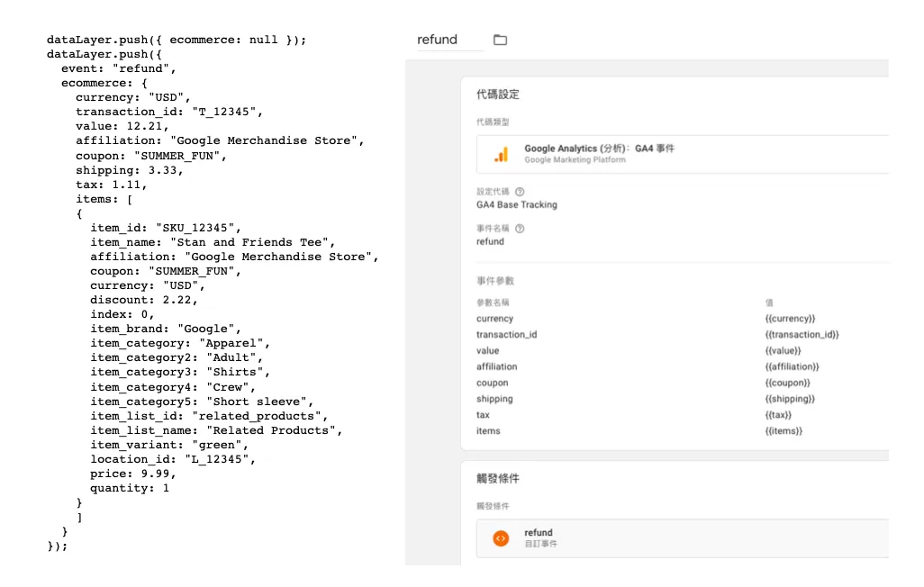Select the transaction_id parameter name
Image resolution: width=924 pixels, height=587 pixels.
[x=507, y=334]
